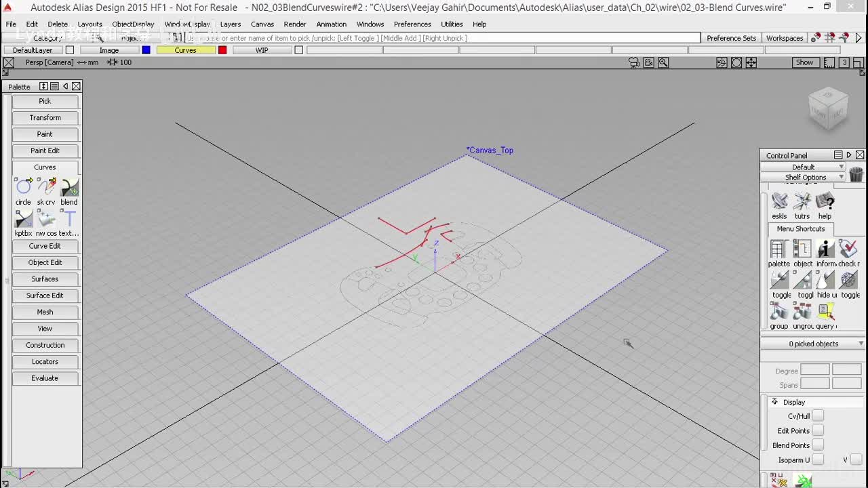Select the sk crv sketch curve tool
Image resolution: width=868 pixels, height=488 pixels.
coord(46,187)
